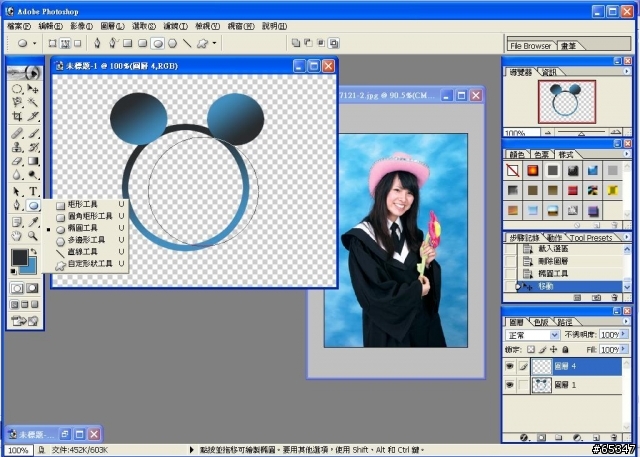Click the Navigator zoom slider
Image resolution: width=640 pixels, height=457 pixels.
point(582,132)
